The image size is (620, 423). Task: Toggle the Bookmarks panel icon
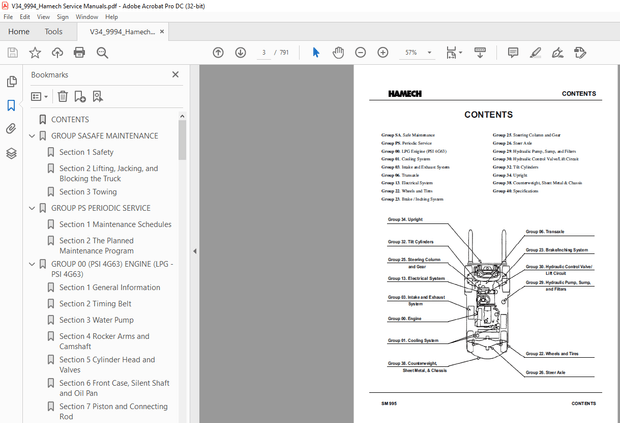11,105
